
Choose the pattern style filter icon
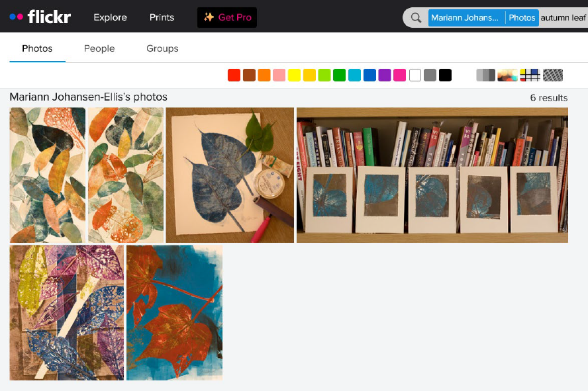pos(552,75)
